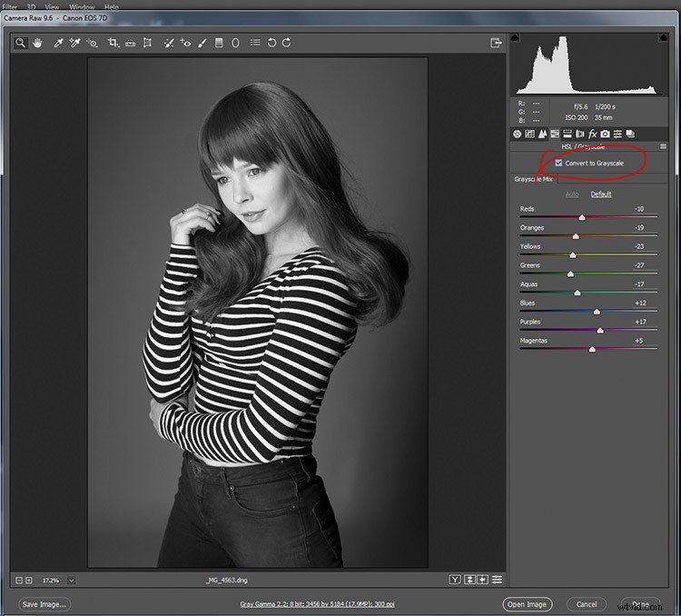The width and height of the screenshot is (681, 616).
Task: Open the Presets panel tab
Action: point(617,134)
